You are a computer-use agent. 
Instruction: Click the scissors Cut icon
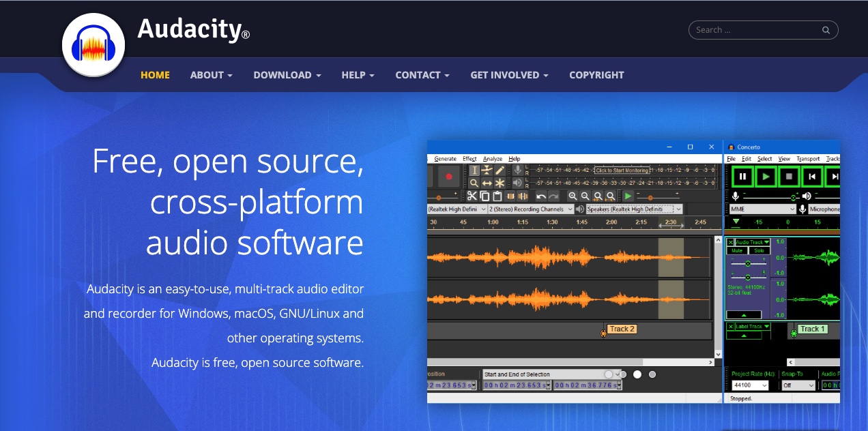click(x=472, y=196)
